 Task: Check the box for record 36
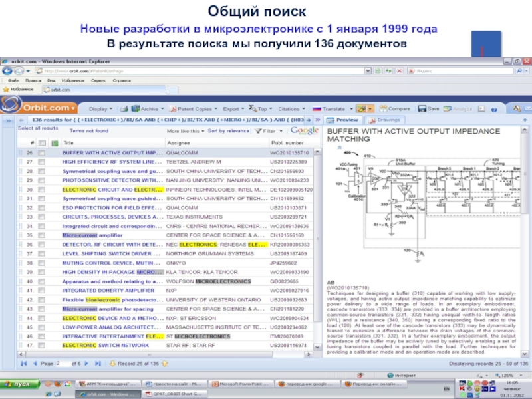pyautogui.click(x=41, y=245)
